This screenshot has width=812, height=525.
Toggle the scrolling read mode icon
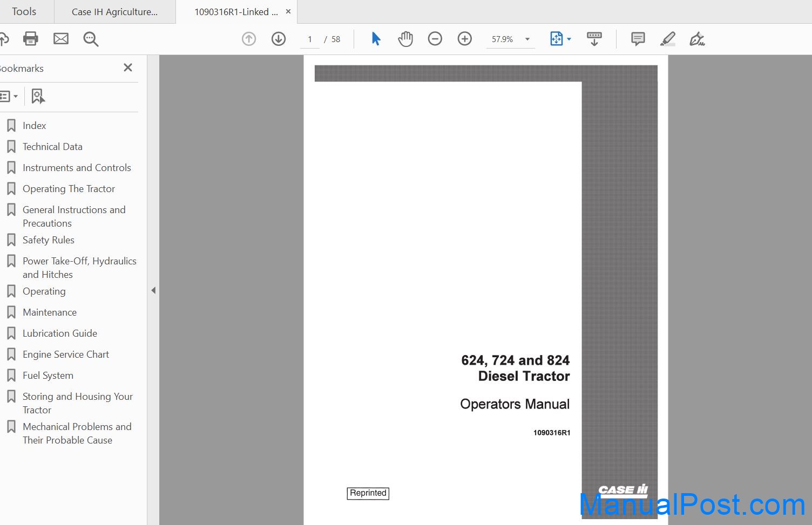(x=594, y=39)
